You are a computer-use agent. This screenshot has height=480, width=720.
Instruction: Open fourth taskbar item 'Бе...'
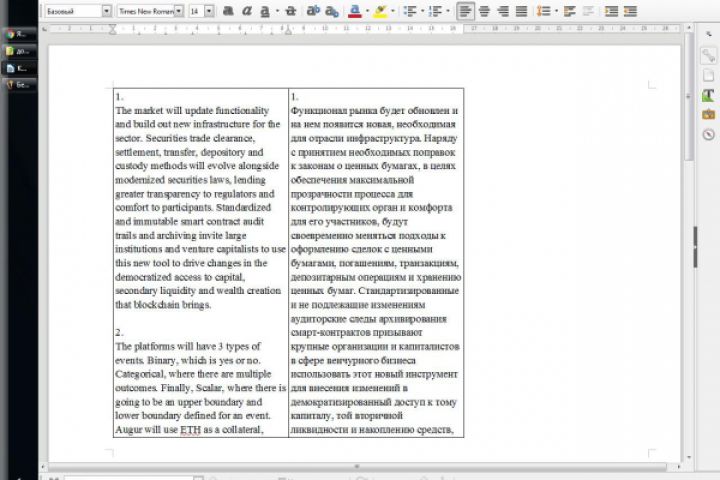20,85
